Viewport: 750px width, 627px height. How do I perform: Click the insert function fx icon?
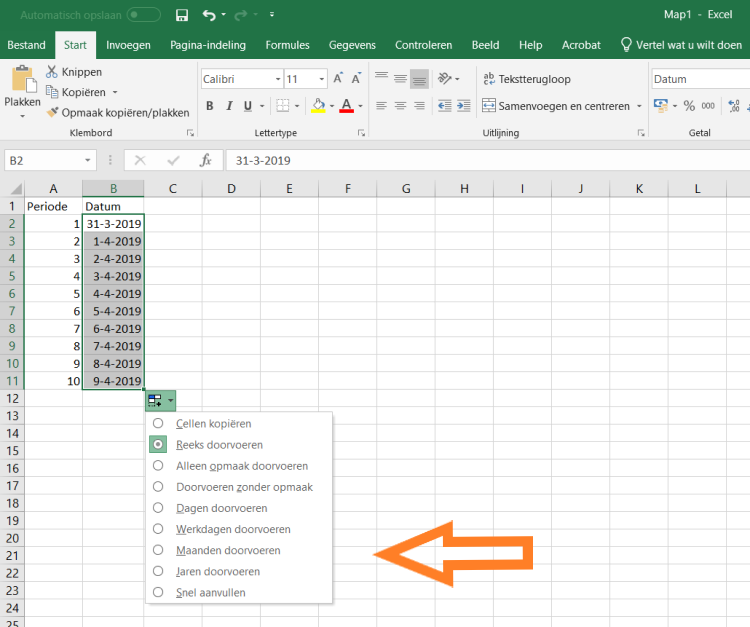point(205,160)
